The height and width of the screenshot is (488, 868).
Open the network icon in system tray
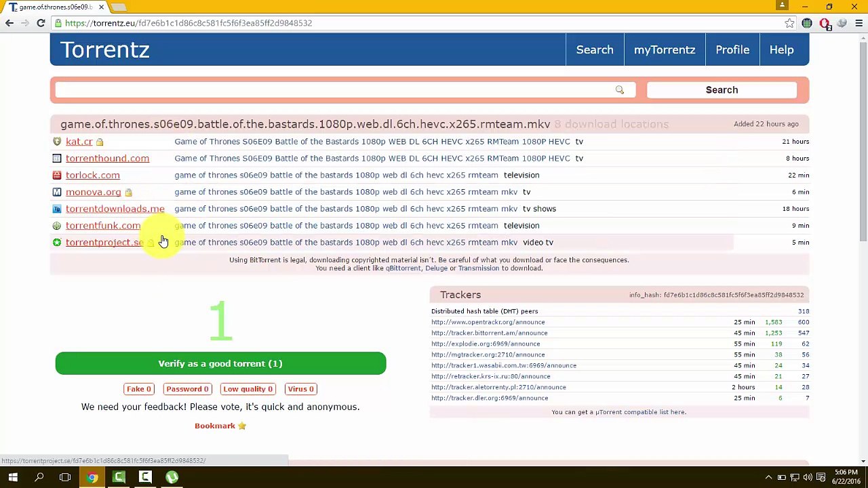click(795, 477)
